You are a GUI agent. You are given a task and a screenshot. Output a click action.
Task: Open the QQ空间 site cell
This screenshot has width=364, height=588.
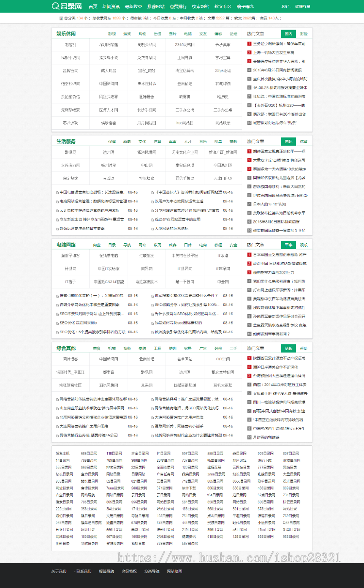coord(223,359)
